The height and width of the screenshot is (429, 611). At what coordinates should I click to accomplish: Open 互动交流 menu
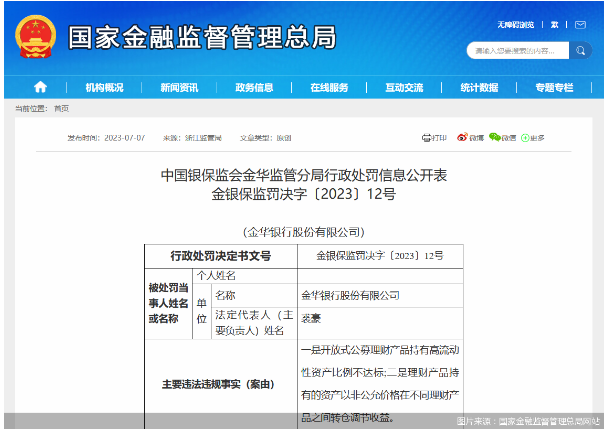404,88
